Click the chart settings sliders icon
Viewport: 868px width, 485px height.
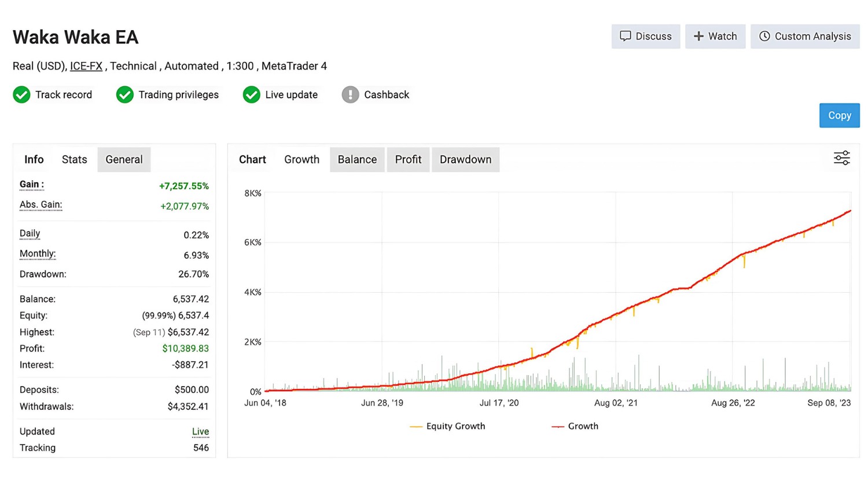[841, 158]
